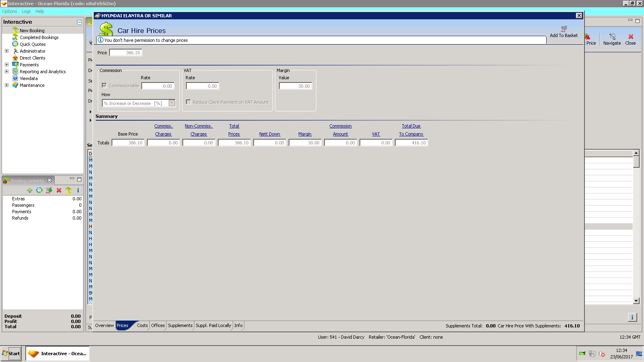Click the Commission Rate field
This screenshot has width=644, height=362.
158,86
